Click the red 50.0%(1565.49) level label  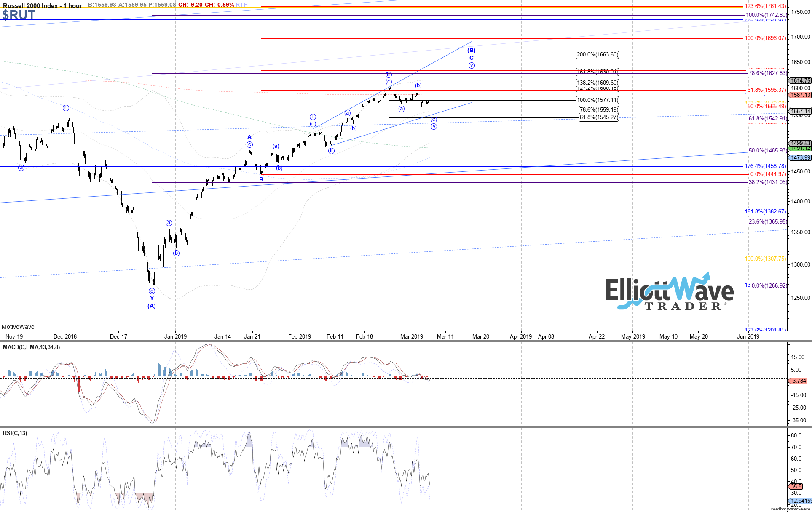point(767,107)
